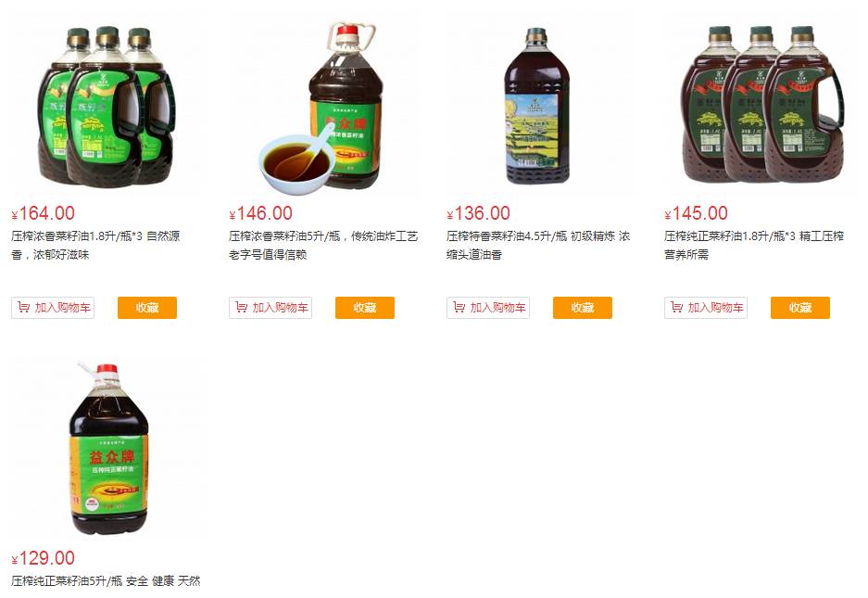Favorite the ¥146.00 product with 收藏
This screenshot has width=868, height=598.
[365, 308]
